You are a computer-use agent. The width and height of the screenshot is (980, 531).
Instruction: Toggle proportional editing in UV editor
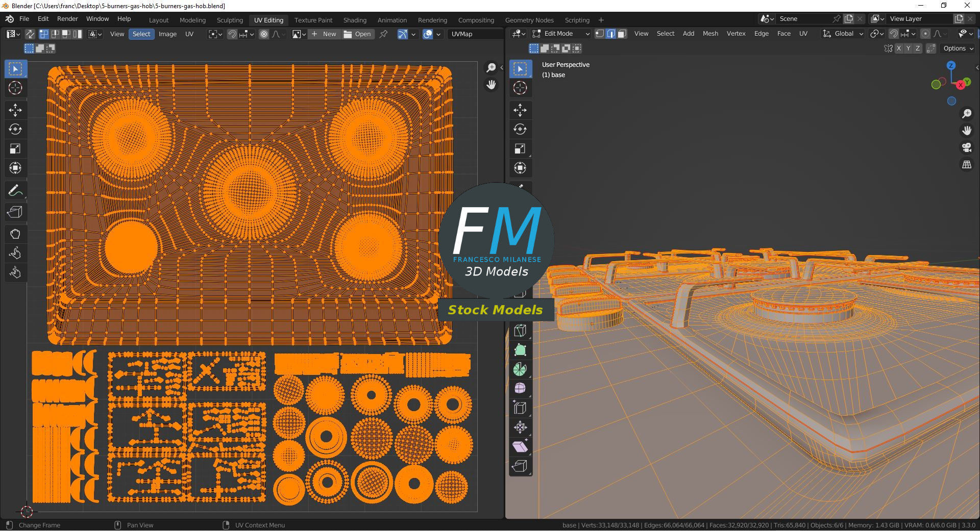pos(264,34)
